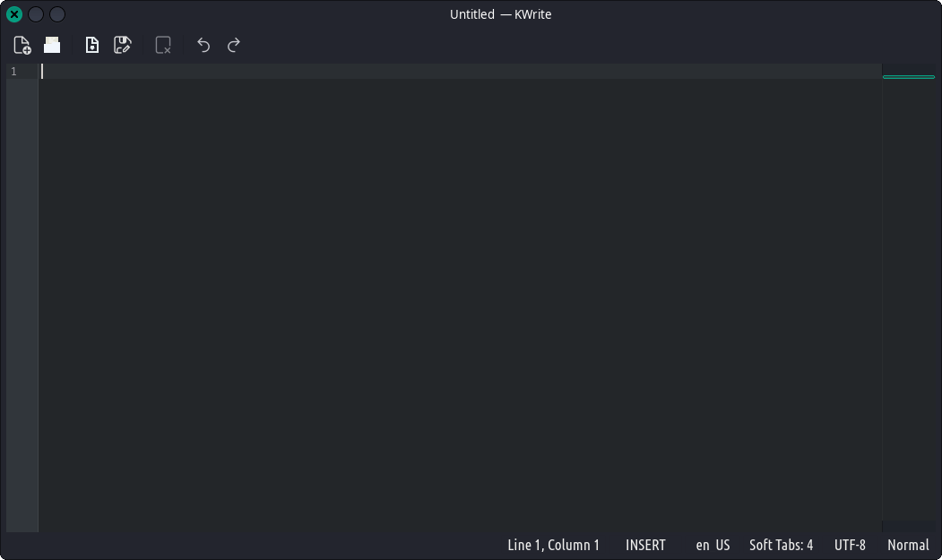
Task: Open the Normal highlighting mode menu
Action: pos(908,545)
